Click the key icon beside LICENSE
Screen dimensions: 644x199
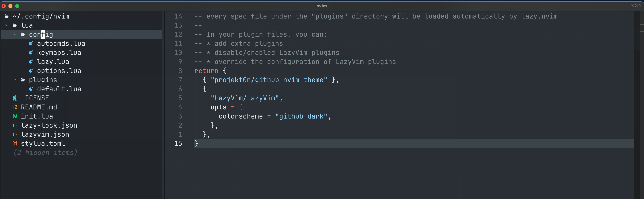click(15, 98)
